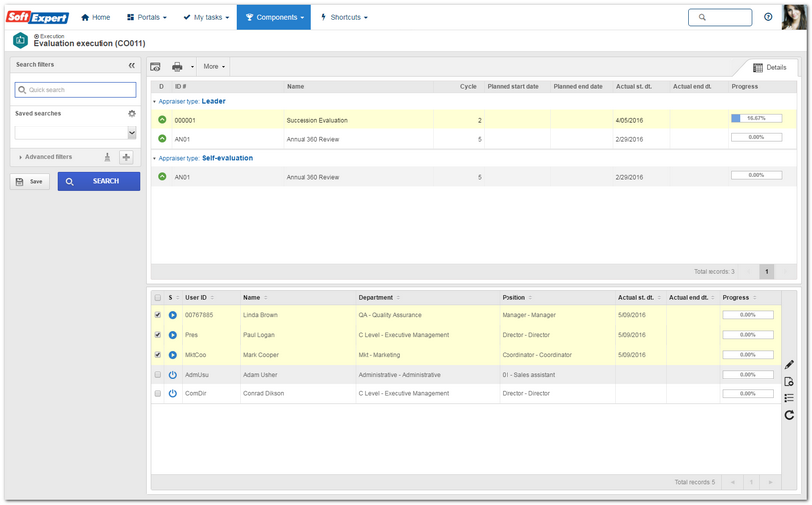Click the Succession Evaluation progress bar
812x505 pixels.
756,119
